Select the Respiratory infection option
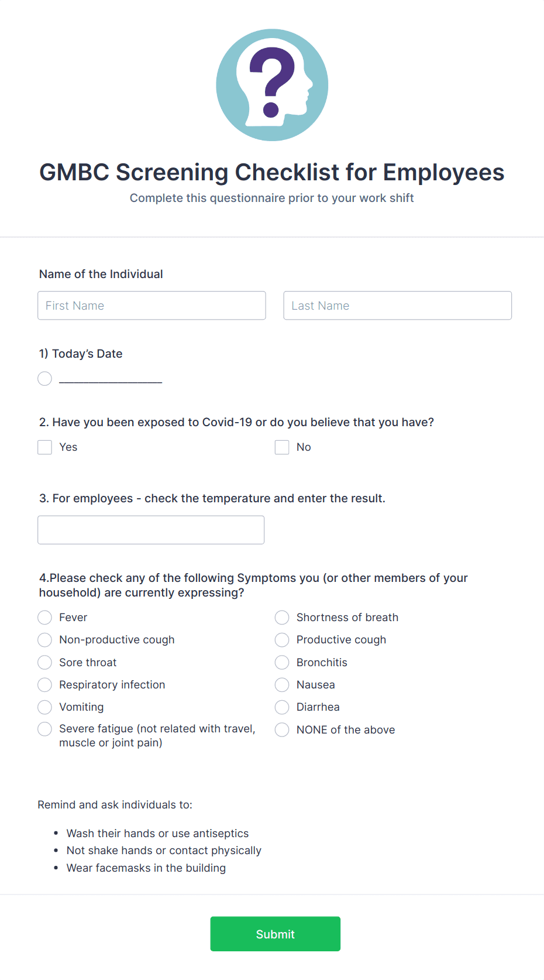Screen dimensions: 544x980 [44, 684]
